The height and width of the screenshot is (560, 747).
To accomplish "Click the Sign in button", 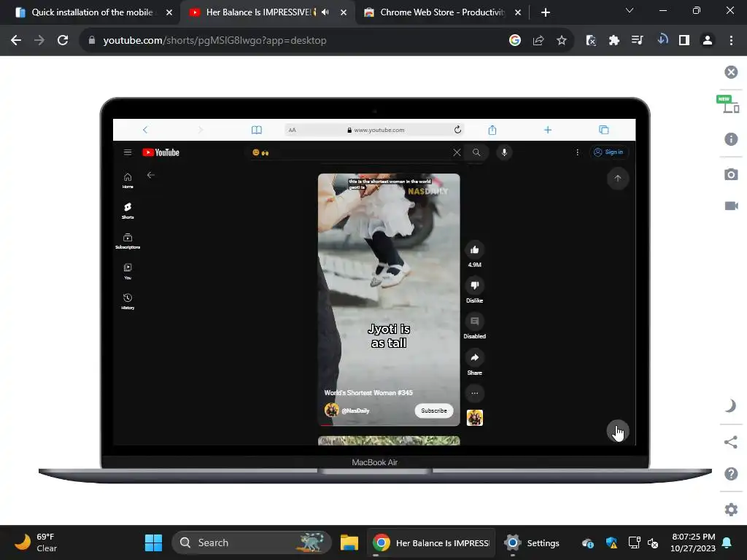I will point(608,152).
